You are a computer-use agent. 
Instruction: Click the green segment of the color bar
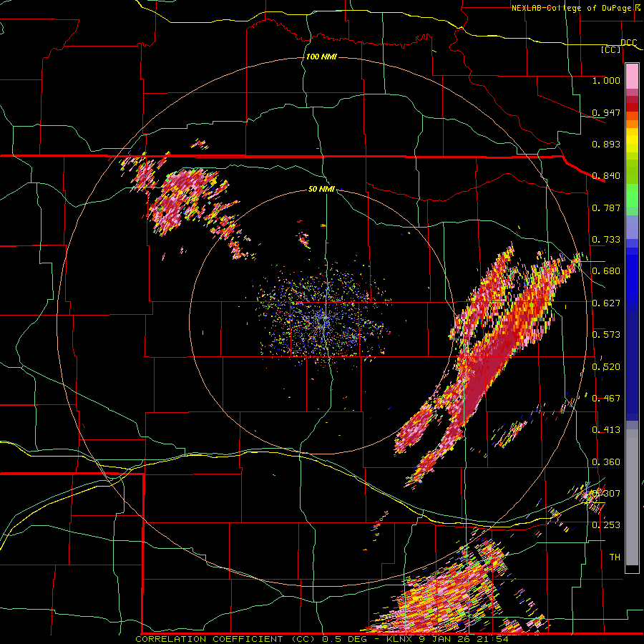[632, 195]
